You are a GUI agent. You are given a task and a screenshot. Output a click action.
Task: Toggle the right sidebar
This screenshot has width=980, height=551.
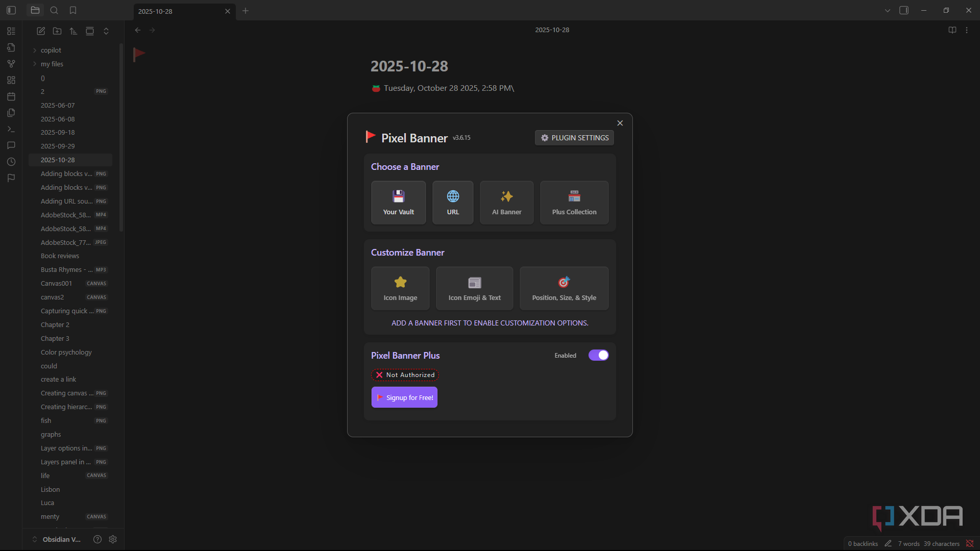point(904,10)
